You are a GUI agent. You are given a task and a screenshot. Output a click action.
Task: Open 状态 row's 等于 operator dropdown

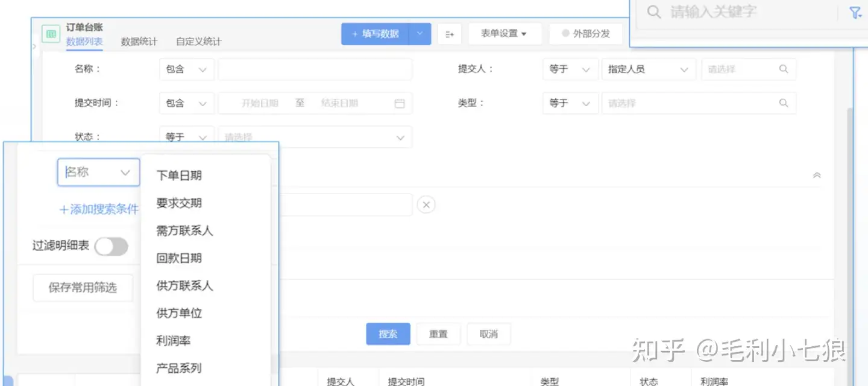187,137
